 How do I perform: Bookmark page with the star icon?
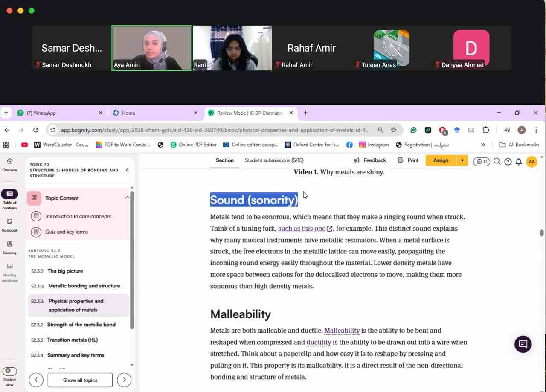coord(394,130)
